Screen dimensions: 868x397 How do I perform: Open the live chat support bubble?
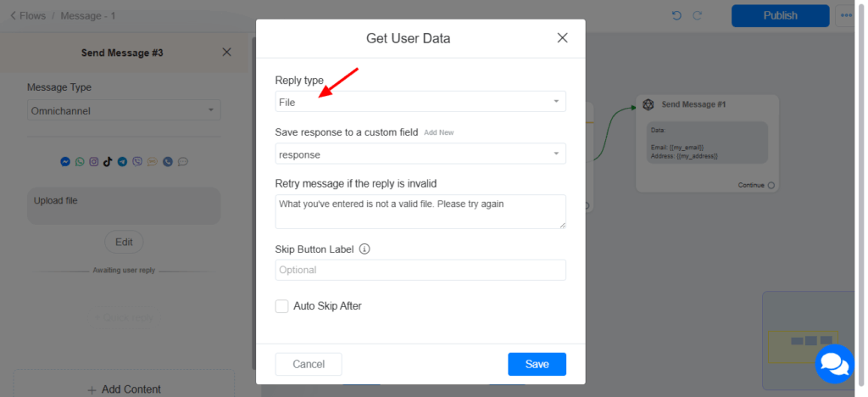(833, 364)
